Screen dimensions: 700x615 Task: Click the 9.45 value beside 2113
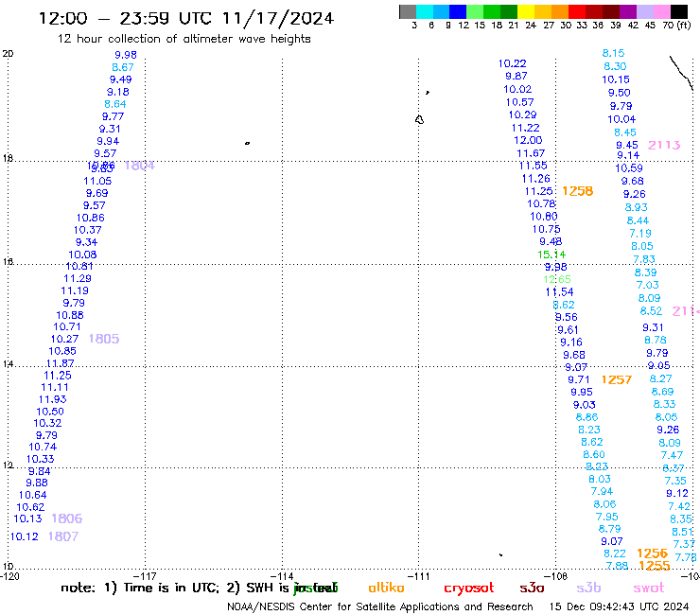pos(627,145)
